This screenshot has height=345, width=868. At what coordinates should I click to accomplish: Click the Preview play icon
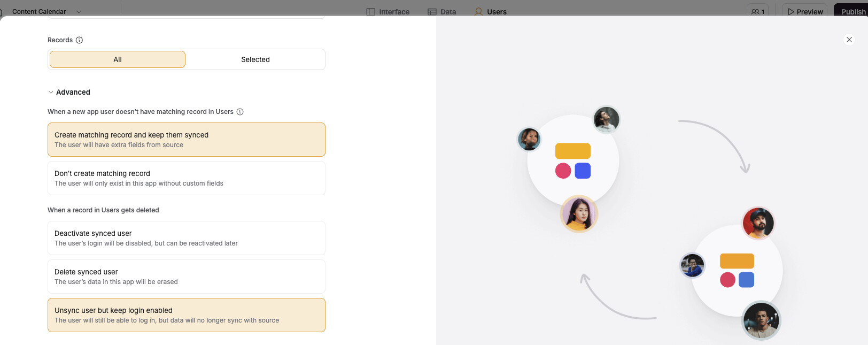(x=790, y=12)
